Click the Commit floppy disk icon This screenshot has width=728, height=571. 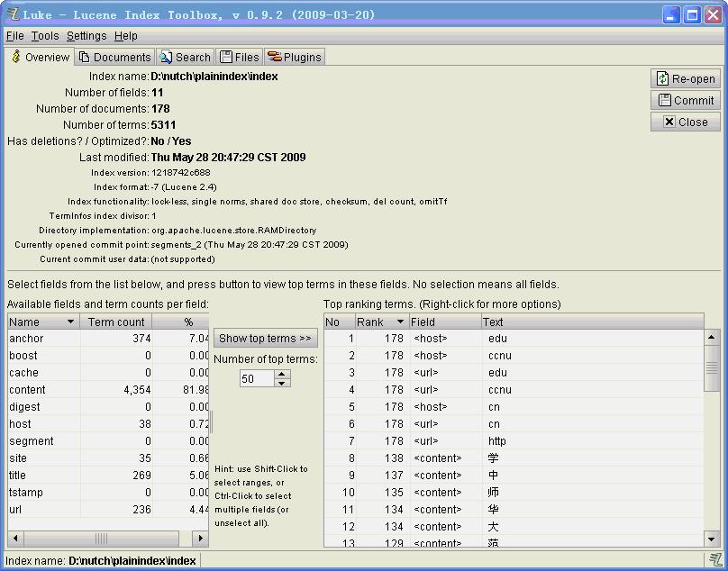click(665, 100)
